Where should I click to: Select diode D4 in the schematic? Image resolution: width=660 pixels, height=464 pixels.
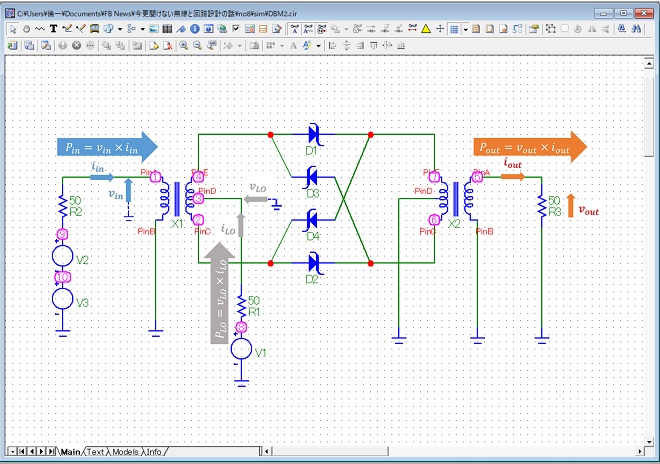click(313, 220)
